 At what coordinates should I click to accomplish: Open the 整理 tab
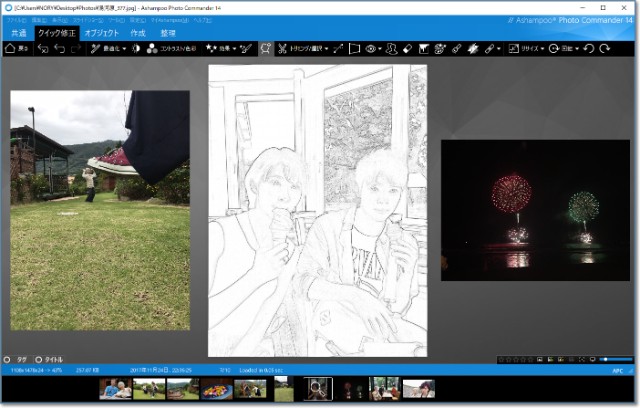(x=167, y=33)
